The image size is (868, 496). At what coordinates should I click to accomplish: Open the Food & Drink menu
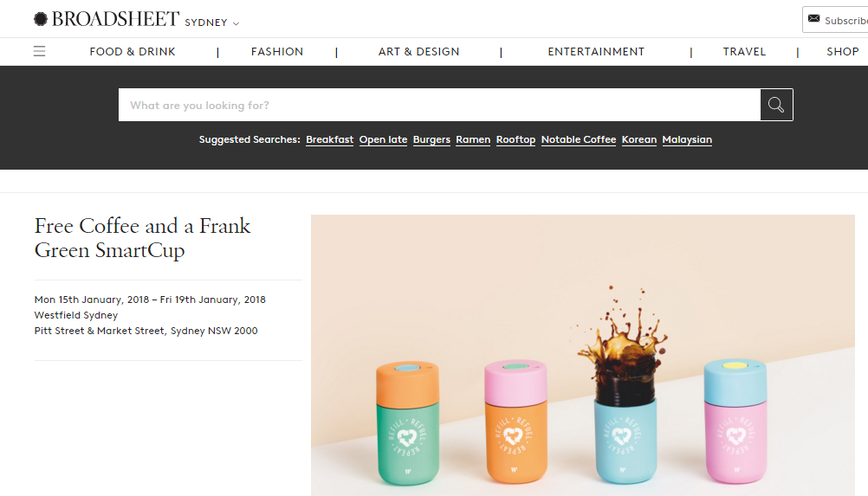[133, 51]
